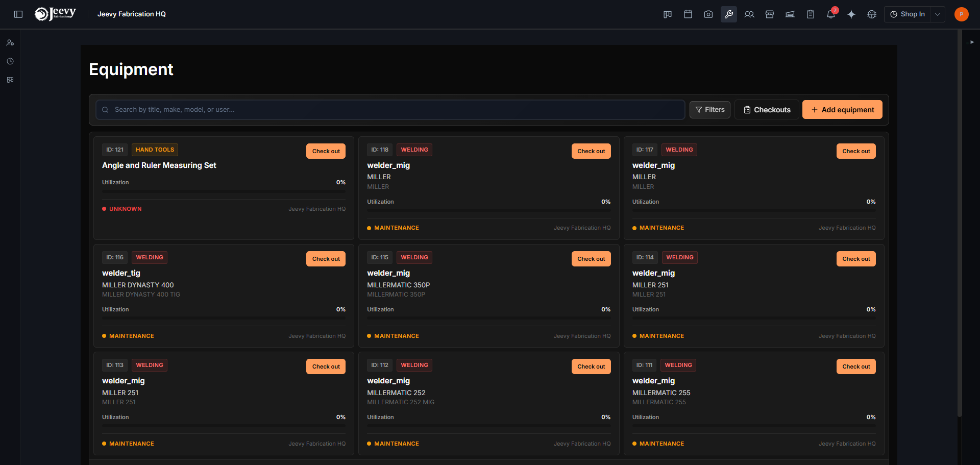Click the Jeevy Fabrication logo
The height and width of the screenshot is (465, 980).
55,14
